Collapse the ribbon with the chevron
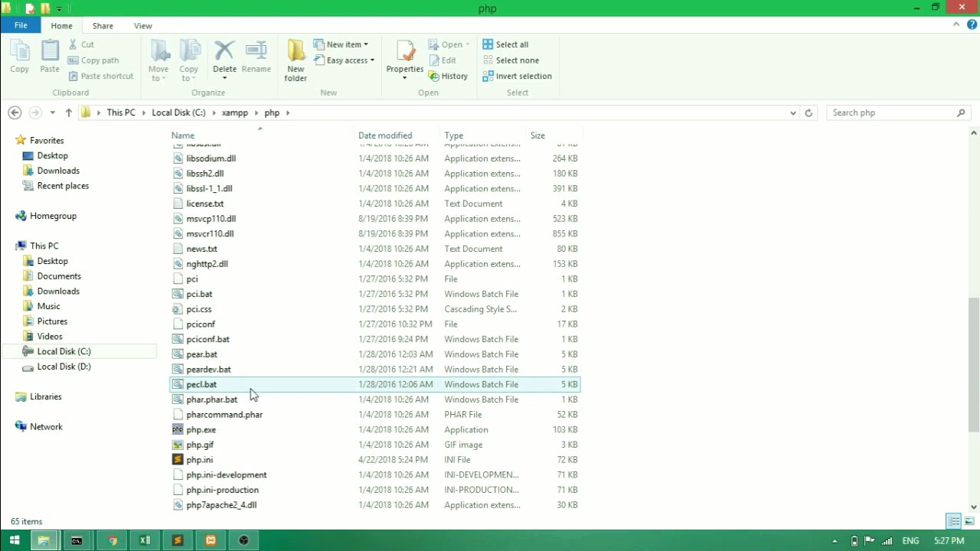Viewport: 980px width, 551px height. (956, 24)
